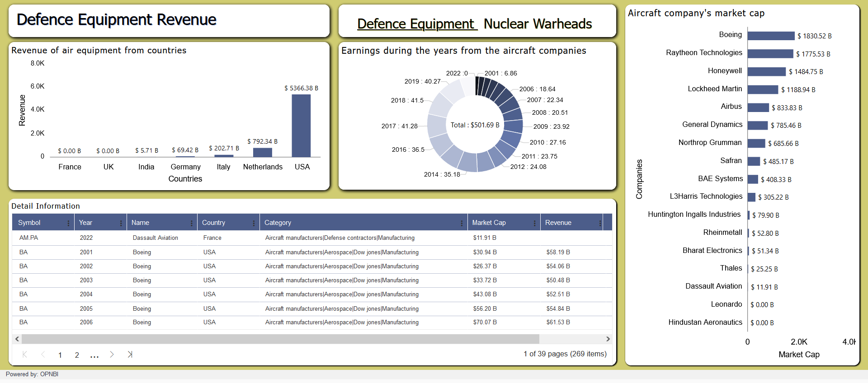Open the Market Cap column options menu
The height and width of the screenshot is (383, 868).
tap(534, 223)
